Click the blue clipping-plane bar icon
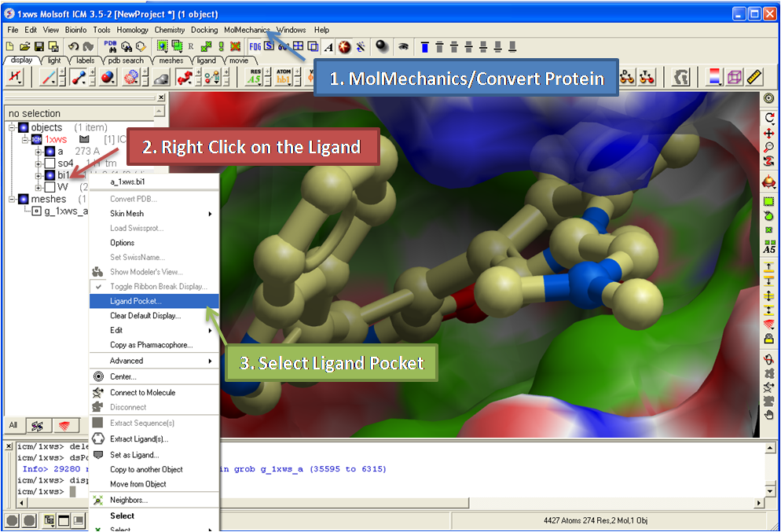Viewport: 781px width, 532px height. (424, 47)
